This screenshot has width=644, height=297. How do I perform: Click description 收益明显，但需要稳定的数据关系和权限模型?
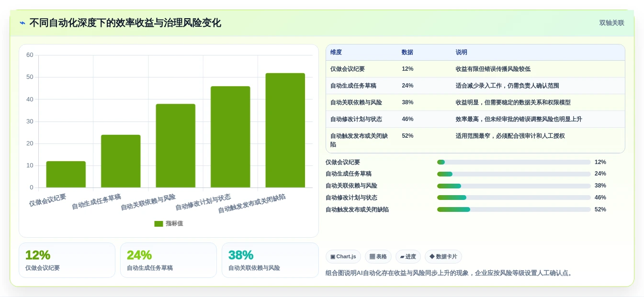coord(513,102)
